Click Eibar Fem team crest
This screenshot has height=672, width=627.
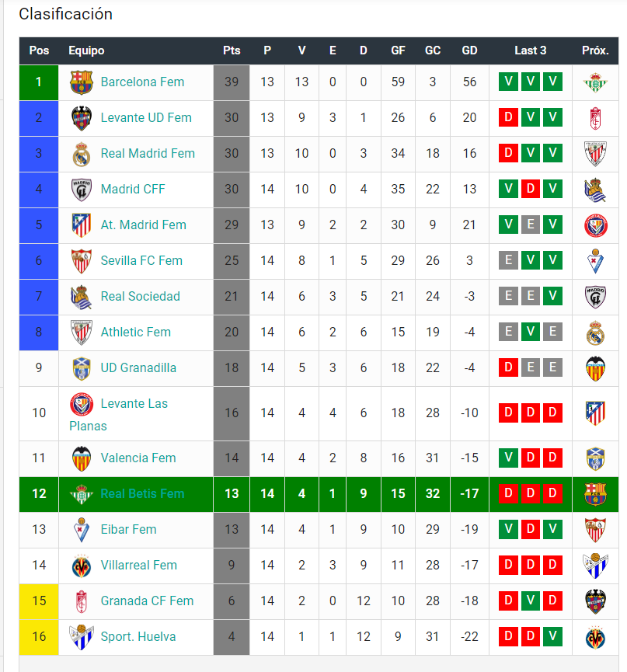(82, 530)
